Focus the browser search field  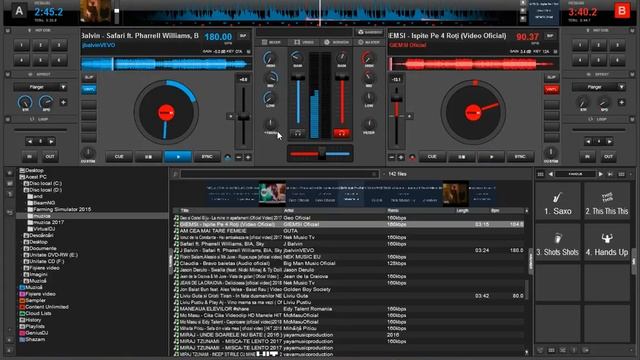(x=279, y=174)
